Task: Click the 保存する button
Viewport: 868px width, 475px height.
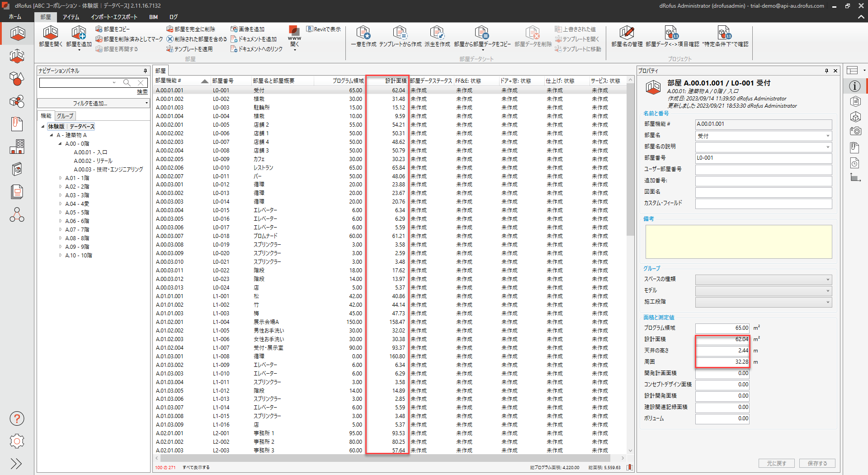Action: point(817,463)
